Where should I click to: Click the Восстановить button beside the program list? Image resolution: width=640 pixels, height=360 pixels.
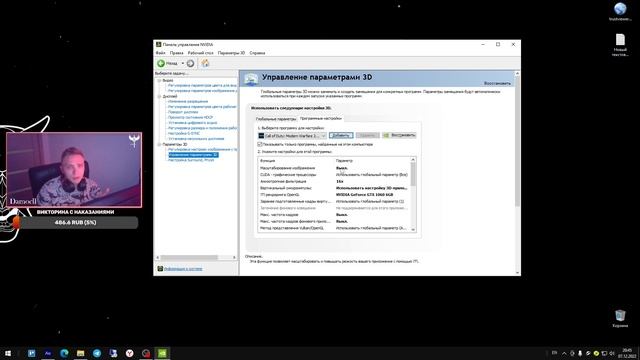pos(399,135)
